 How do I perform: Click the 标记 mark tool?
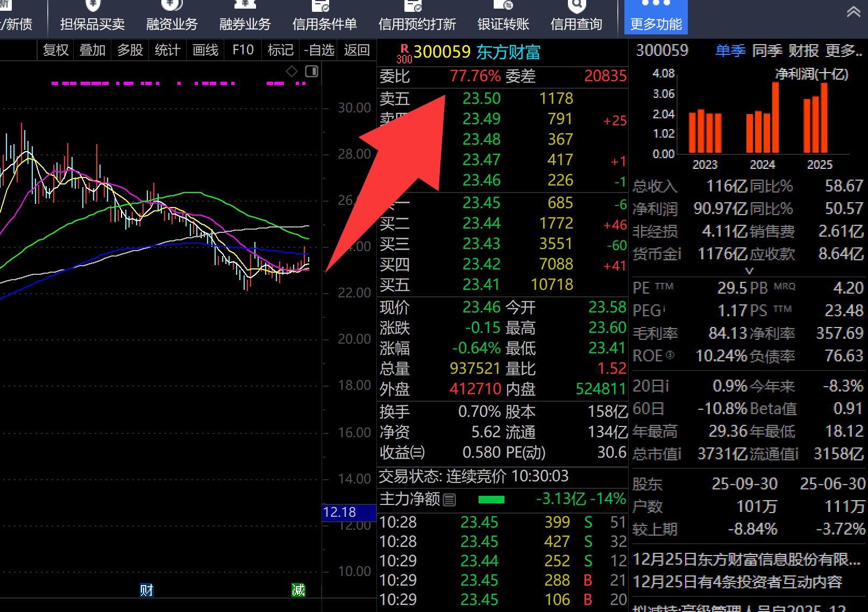[281, 50]
